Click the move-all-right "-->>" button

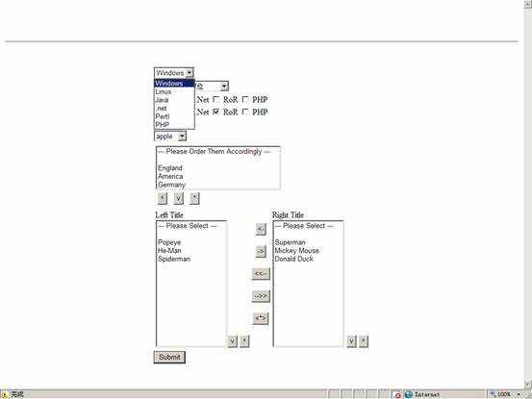261,296
